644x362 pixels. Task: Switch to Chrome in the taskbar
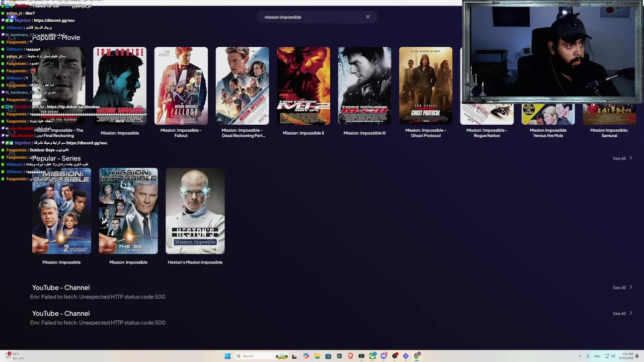coord(417,356)
